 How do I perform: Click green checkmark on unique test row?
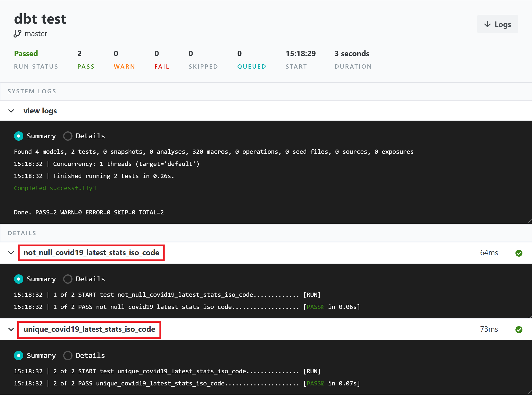[x=519, y=329]
